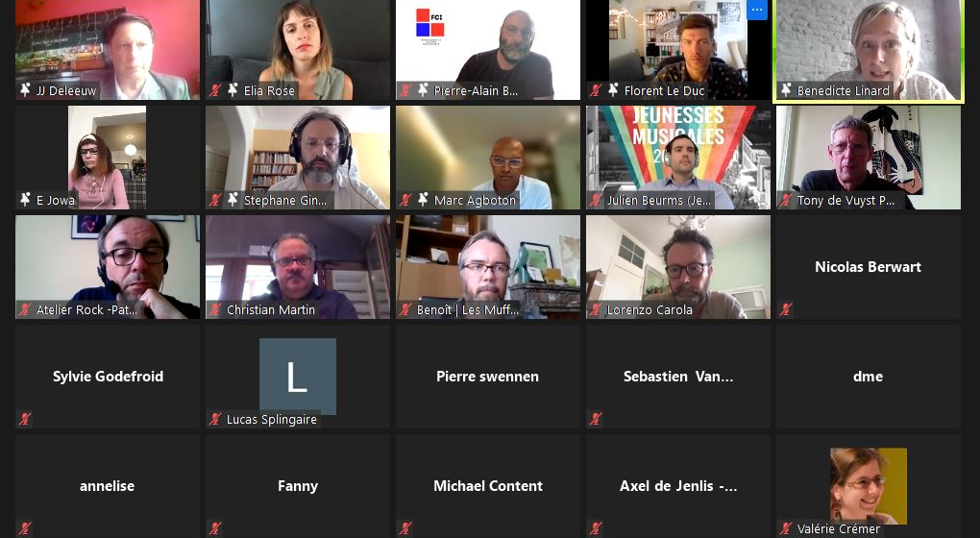This screenshot has width=980, height=538.
Task: Click the muted mic icon for Sylvie Godefroid
Action: [25, 419]
